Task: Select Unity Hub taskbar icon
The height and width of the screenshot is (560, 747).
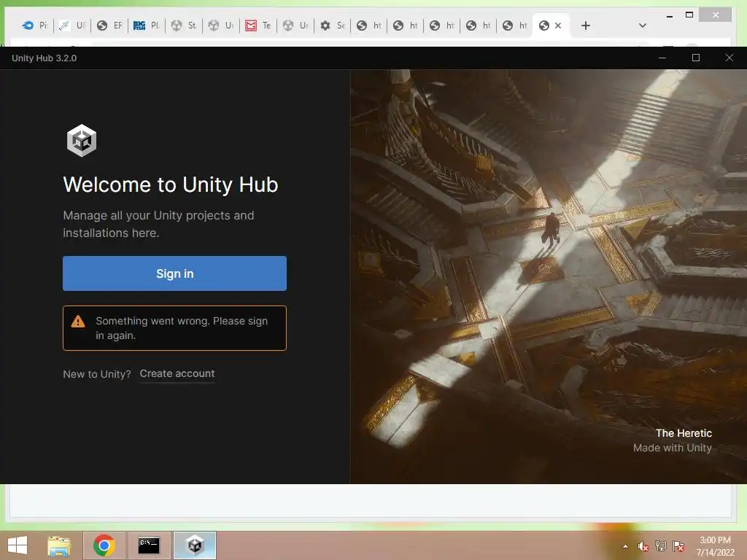Action: 194,545
